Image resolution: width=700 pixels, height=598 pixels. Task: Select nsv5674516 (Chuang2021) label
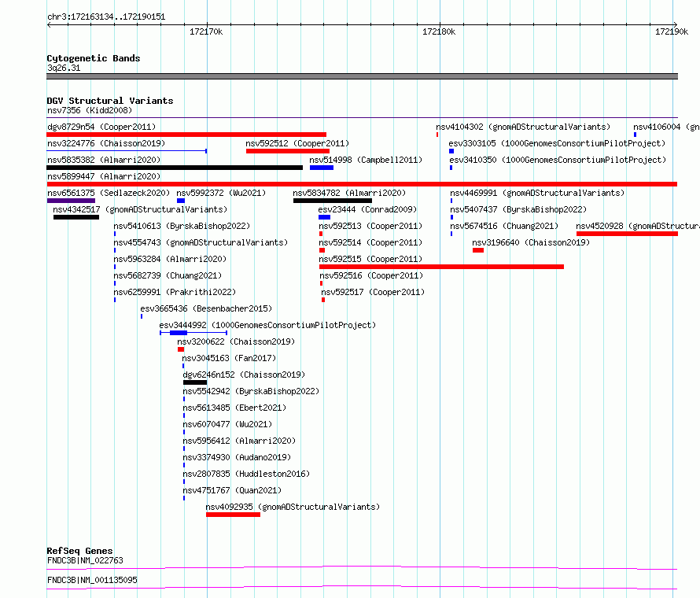point(504,226)
